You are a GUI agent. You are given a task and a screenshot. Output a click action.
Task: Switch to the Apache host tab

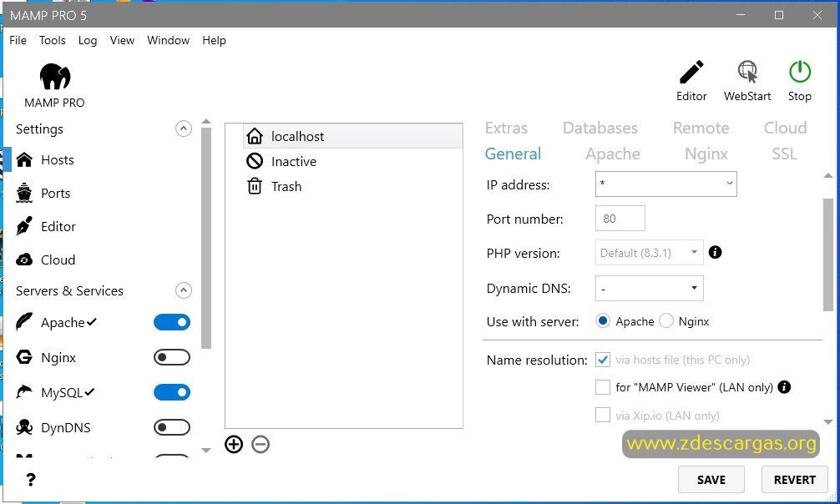[x=612, y=154]
